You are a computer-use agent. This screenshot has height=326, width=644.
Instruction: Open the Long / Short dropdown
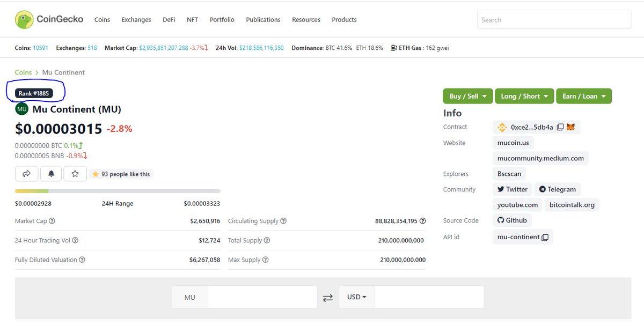524,96
